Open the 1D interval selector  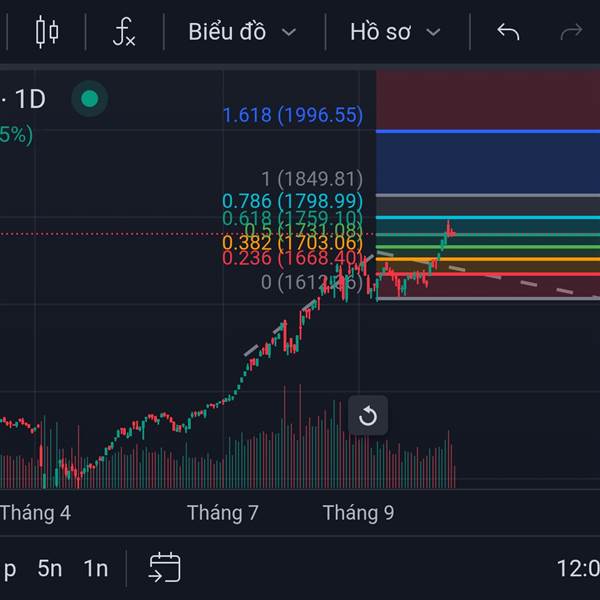30,98
